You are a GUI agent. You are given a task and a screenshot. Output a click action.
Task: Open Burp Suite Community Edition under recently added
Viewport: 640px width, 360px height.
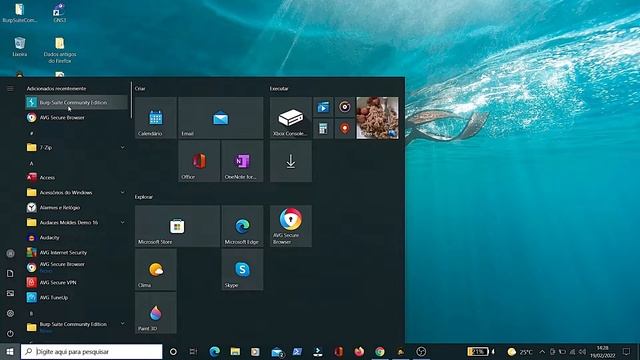click(x=76, y=102)
